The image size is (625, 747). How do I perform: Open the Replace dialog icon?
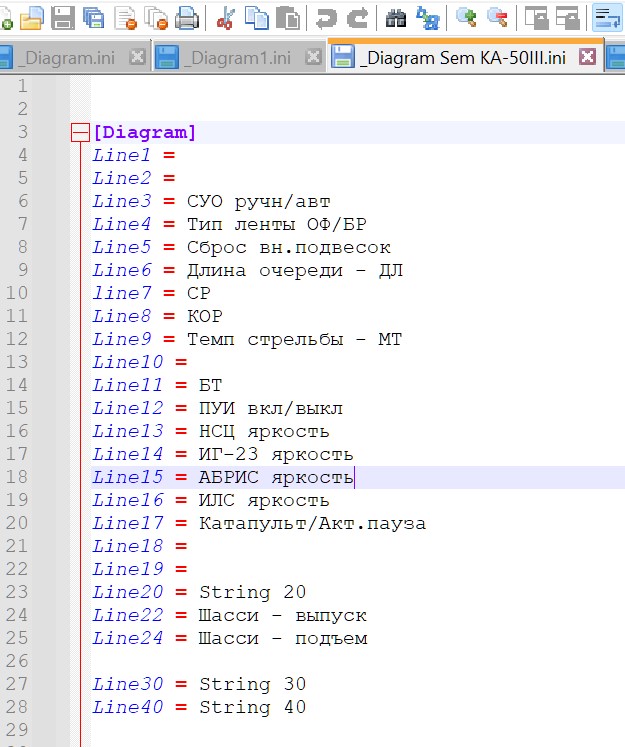pyautogui.click(x=427, y=18)
